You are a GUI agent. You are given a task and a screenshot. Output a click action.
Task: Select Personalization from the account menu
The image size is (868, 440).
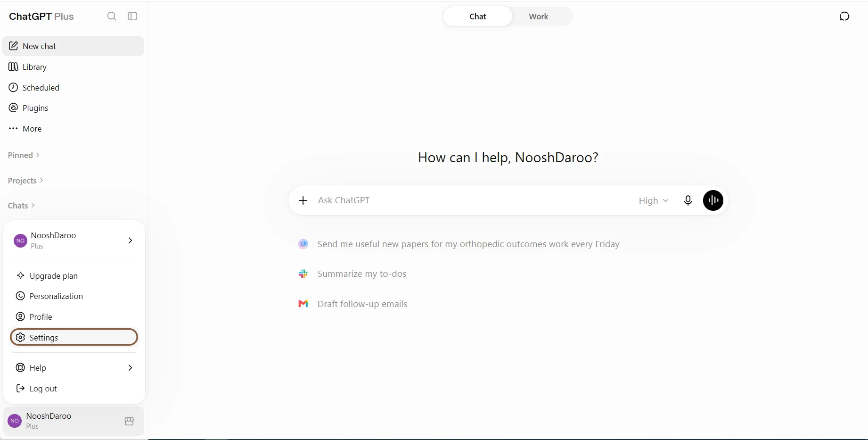pos(74,296)
